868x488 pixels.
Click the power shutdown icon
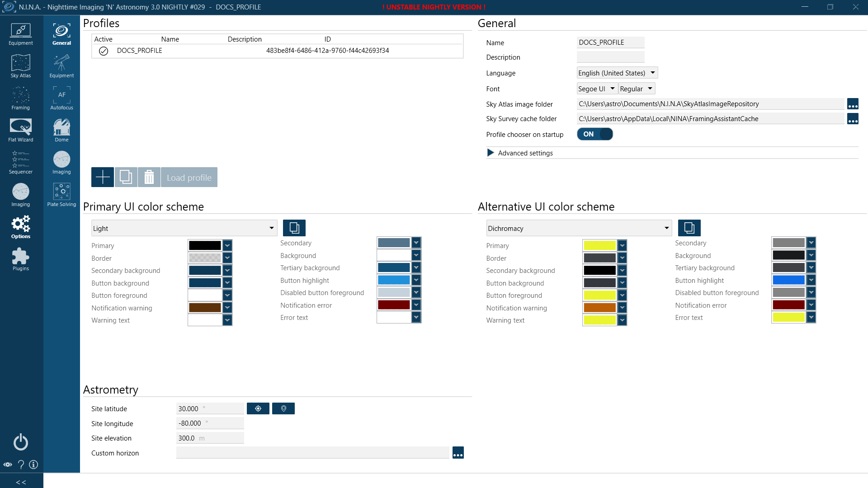click(21, 442)
